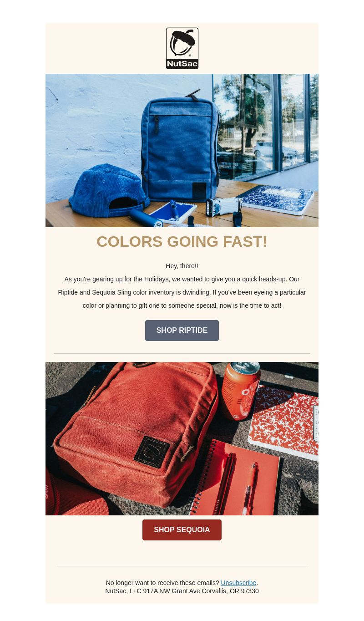Click the orange soda can in photo
This screenshot has height=621, width=364.
coord(241,391)
